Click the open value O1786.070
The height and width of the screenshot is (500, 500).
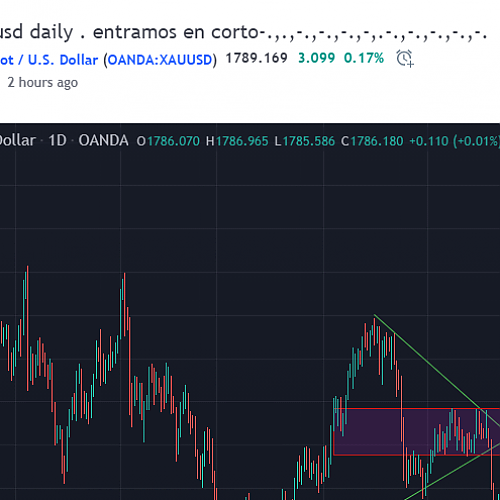[168, 141]
